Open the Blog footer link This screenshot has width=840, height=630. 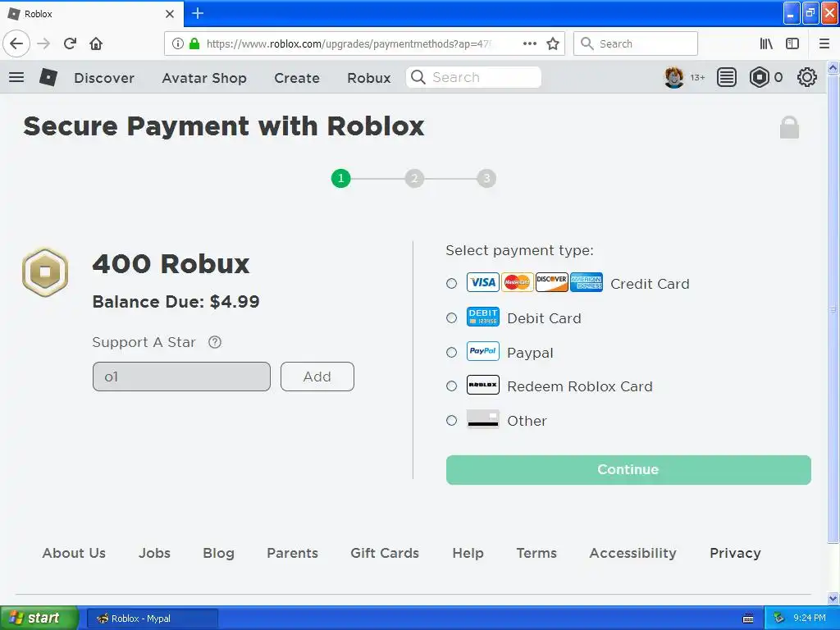(218, 553)
